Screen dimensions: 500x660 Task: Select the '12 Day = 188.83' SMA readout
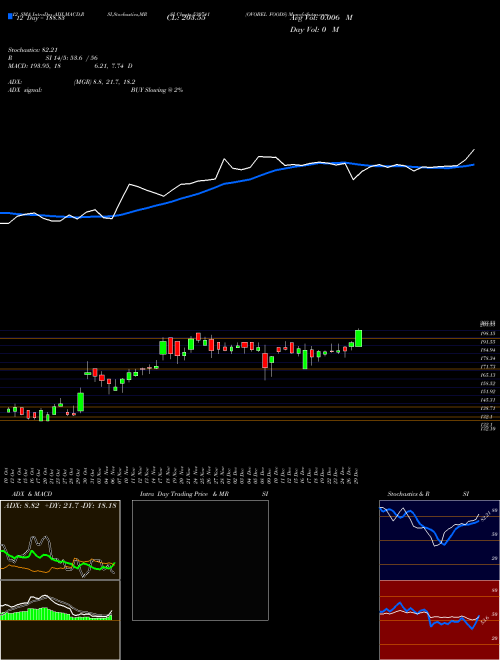pyautogui.click(x=40, y=18)
